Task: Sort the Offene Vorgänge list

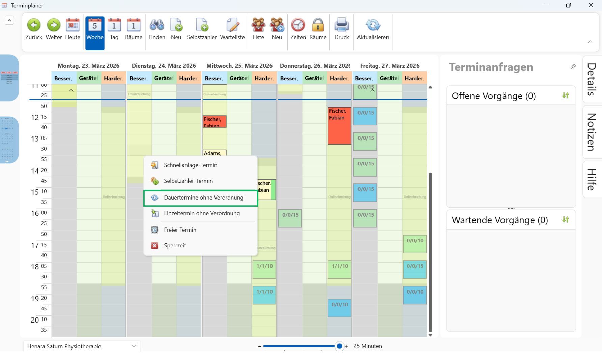Action: click(x=566, y=96)
